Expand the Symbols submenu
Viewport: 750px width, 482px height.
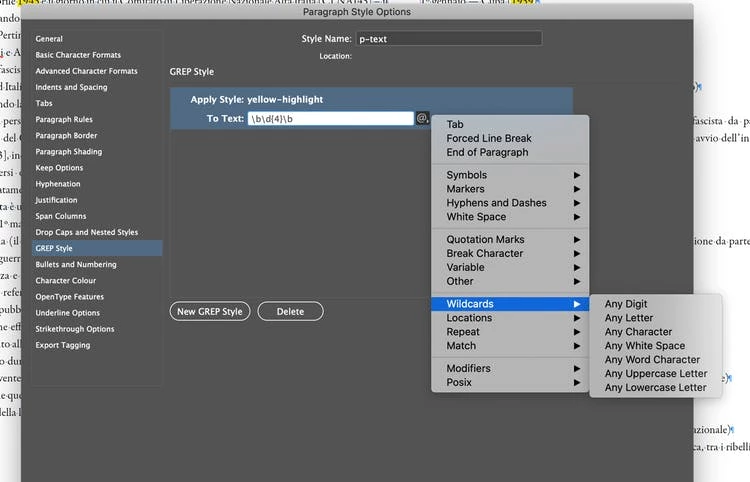click(x=510, y=175)
